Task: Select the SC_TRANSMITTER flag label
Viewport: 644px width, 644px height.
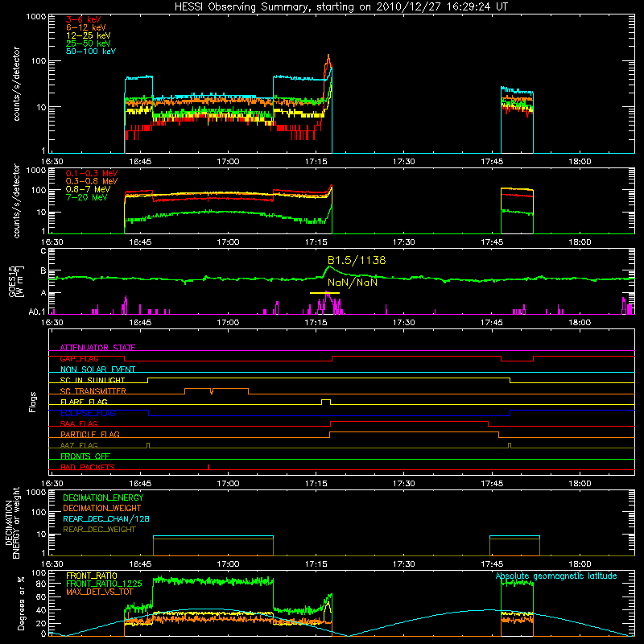Action: pos(93,391)
